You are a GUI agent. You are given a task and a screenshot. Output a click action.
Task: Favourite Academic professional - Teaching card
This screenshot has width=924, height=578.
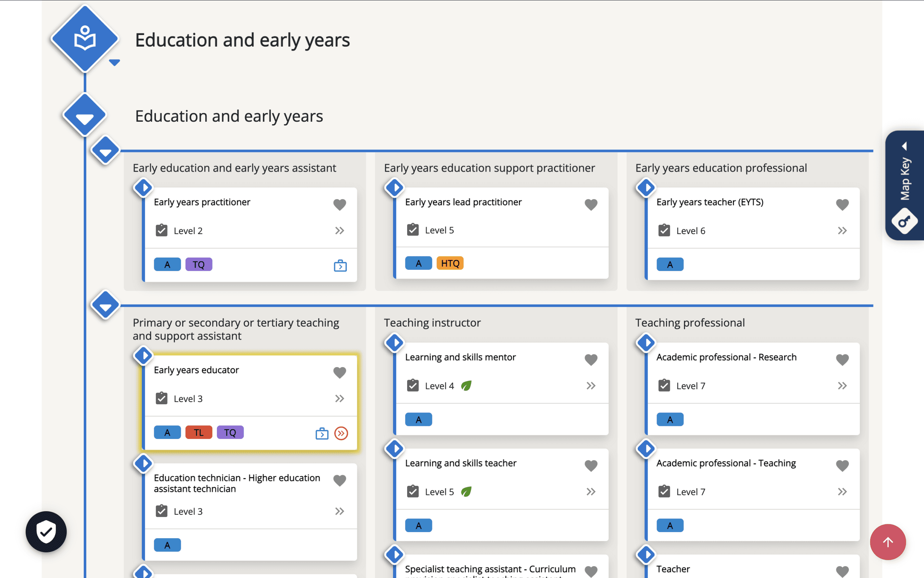tap(842, 465)
